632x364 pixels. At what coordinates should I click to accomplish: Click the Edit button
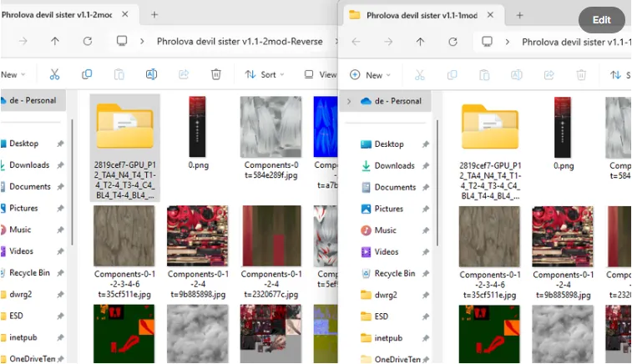point(601,20)
